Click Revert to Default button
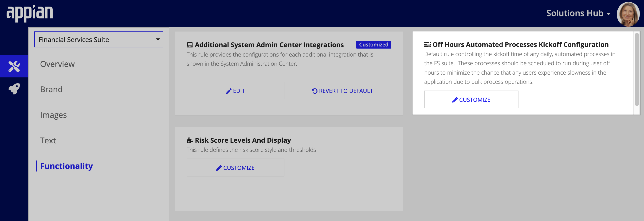 coord(342,91)
